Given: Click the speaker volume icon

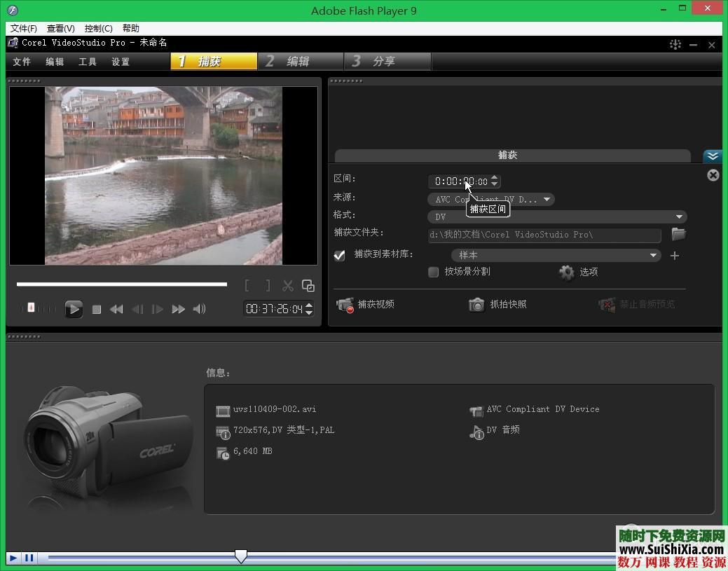Looking at the screenshot, I should tap(199, 308).
